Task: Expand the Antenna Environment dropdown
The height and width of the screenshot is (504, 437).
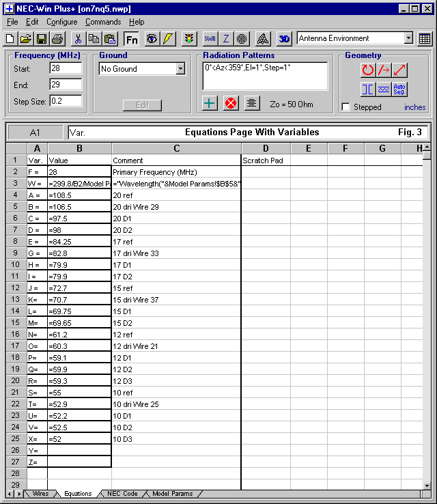Action: pyautogui.click(x=408, y=38)
